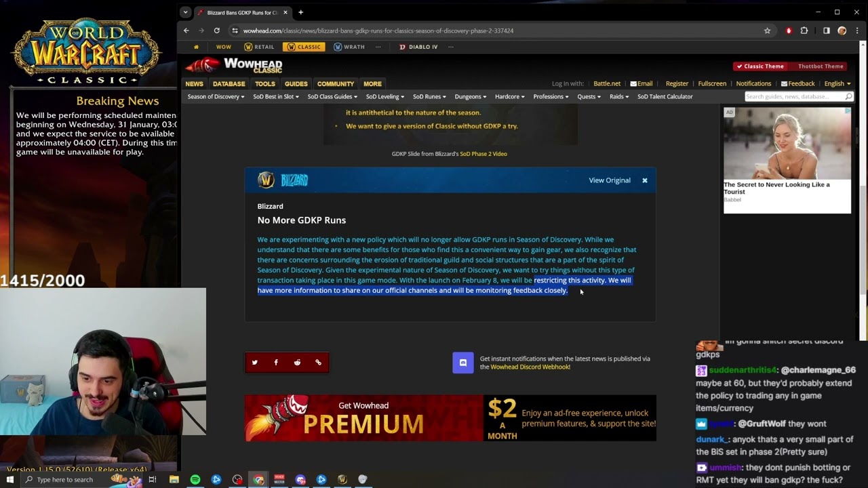The height and width of the screenshot is (488, 868).
Task: Share article on Reddit
Action: click(x=297, y=363)
